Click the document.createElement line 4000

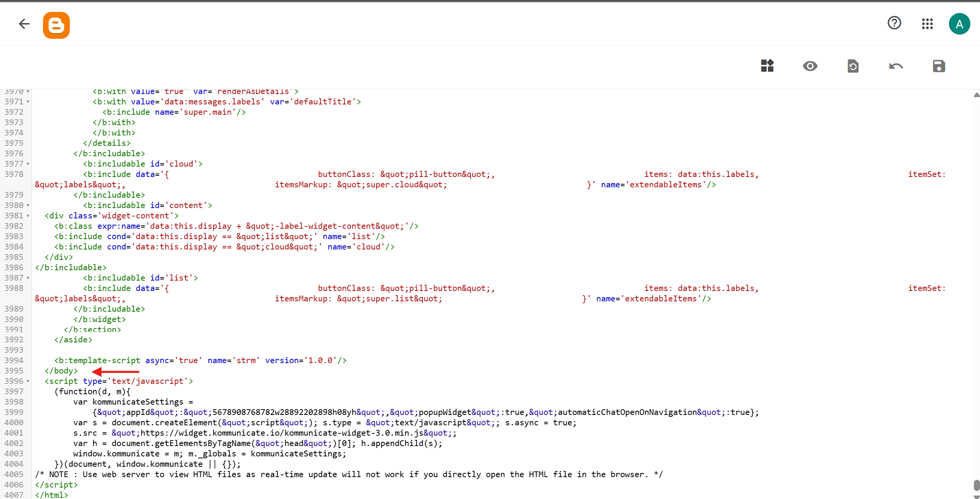pos(325,423)
